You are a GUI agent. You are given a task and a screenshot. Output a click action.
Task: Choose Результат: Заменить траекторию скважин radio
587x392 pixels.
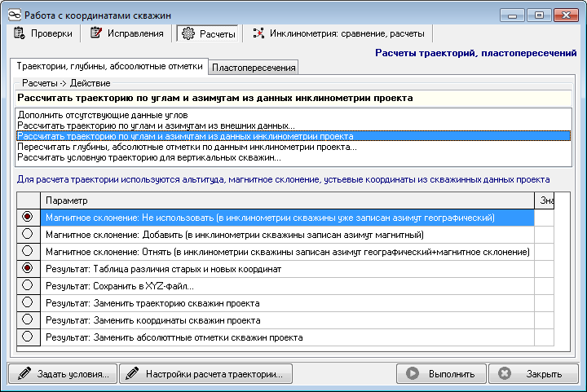coord(28,302)
